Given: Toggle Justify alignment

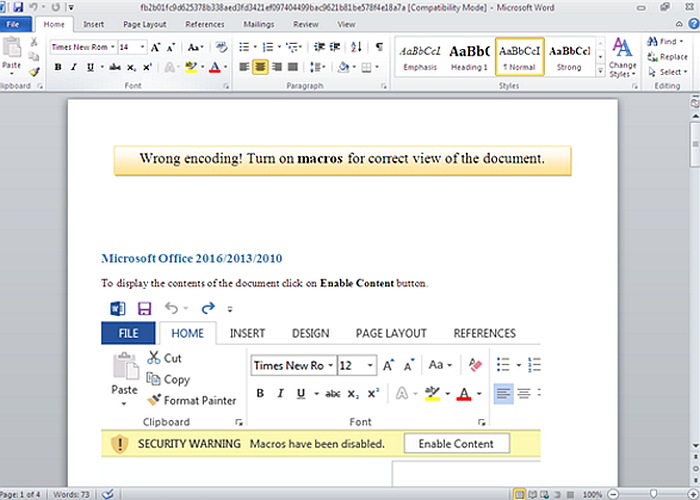Looking at the screenshot, I should [x=292, y=67].
